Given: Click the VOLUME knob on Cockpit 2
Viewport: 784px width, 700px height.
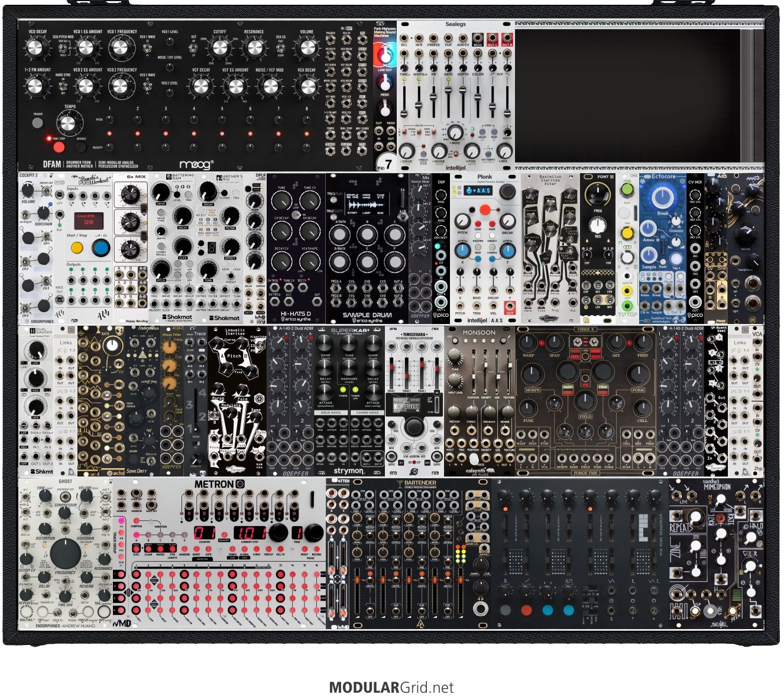Looking at the screenshot, I should point(28,190).
